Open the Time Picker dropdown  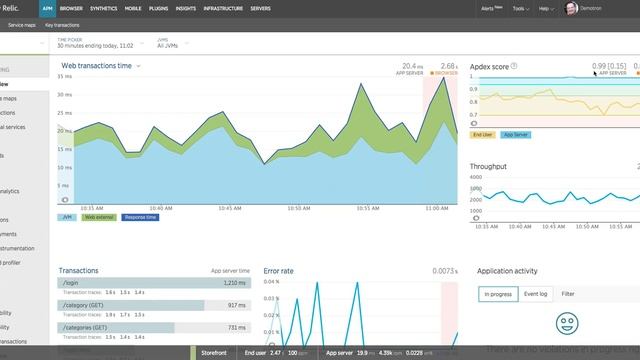(x=100, y=43)
